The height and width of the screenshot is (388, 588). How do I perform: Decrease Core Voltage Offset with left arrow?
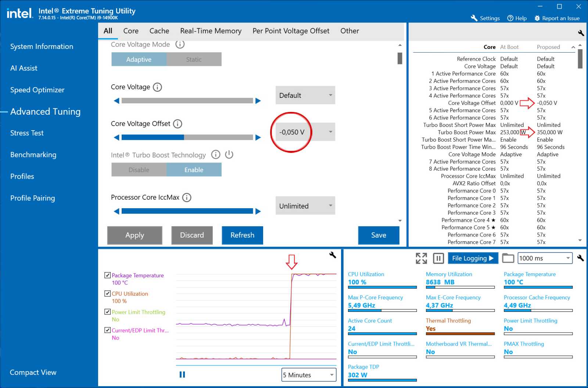[116, 138]
